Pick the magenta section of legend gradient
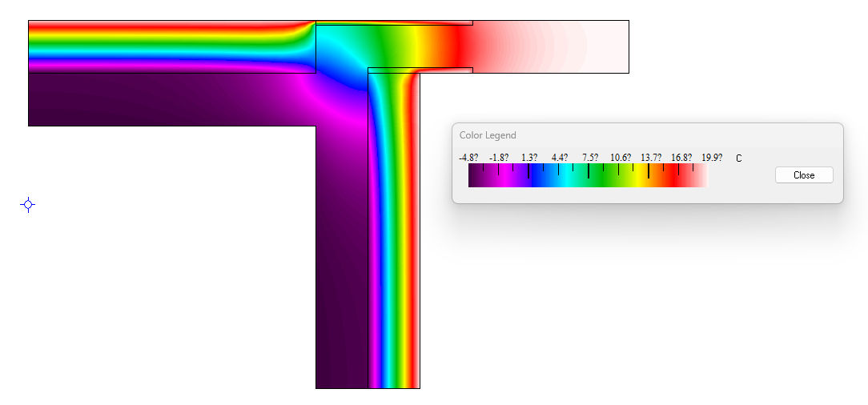Viewport: 868px width, 405px height. coord(504,176)
